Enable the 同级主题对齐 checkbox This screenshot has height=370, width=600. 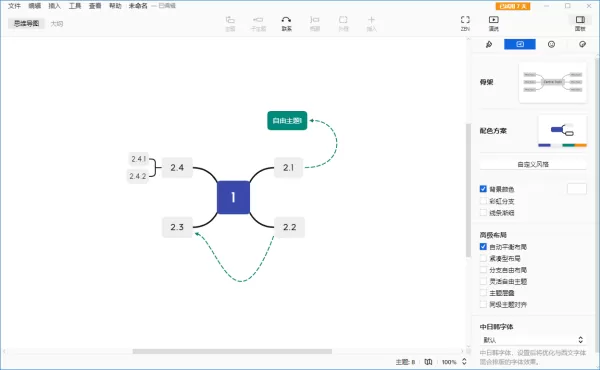(483, 304)
